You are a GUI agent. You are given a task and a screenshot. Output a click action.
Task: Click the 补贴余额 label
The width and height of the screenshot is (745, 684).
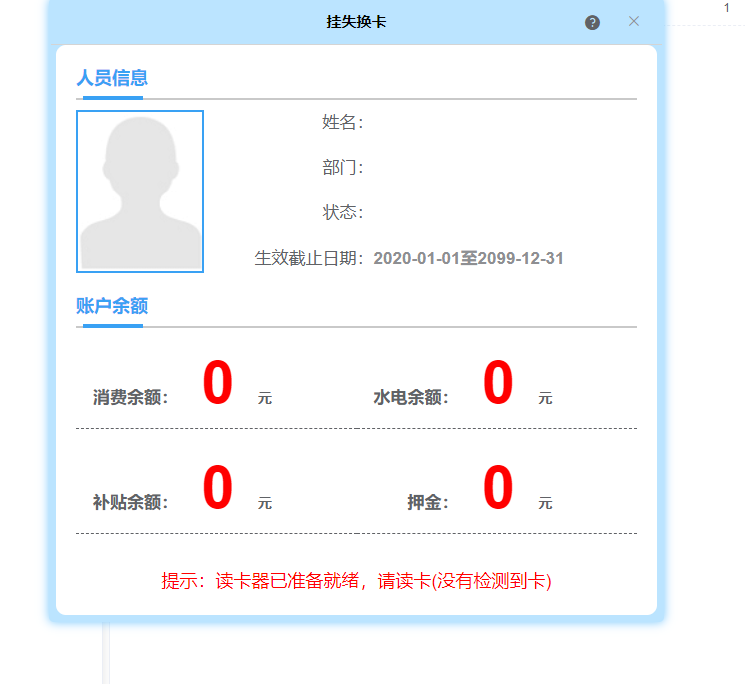(131, 502)
